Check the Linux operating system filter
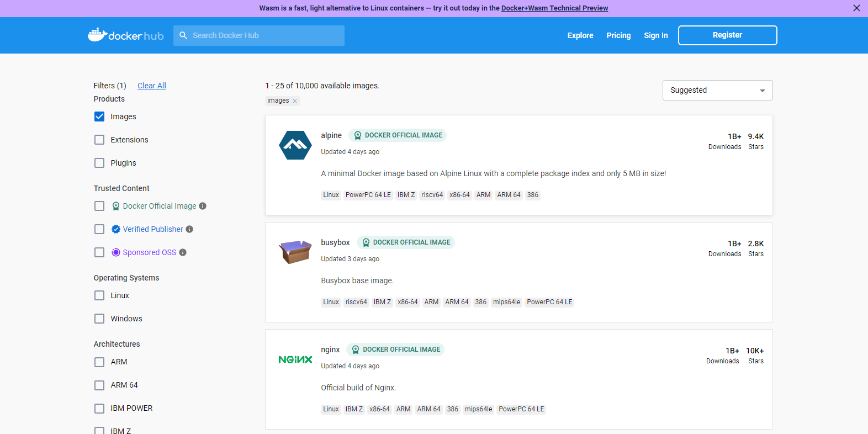Viewport: 868px width, 434px height. pos(99,295)
